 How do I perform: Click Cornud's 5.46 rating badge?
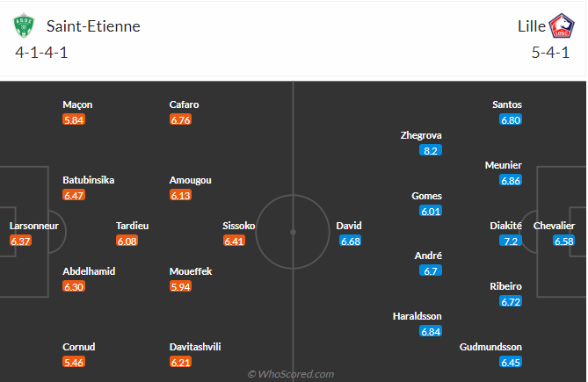pos(74,362)
